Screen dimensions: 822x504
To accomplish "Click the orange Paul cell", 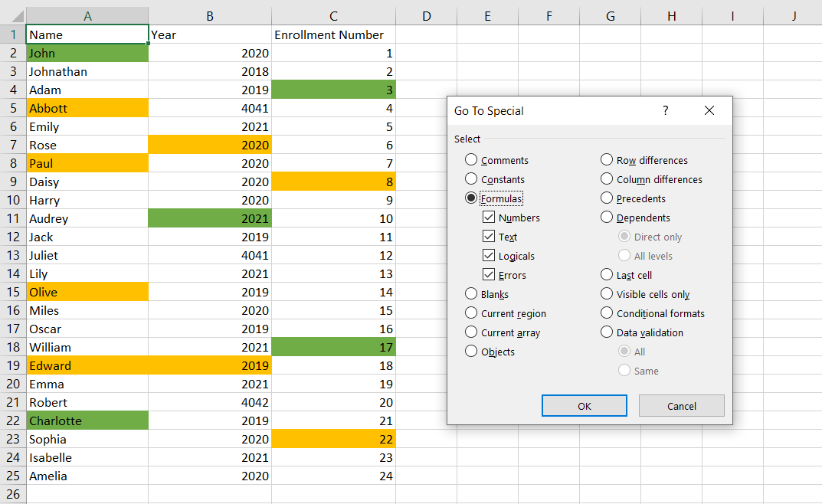I will [x=87, y=163].
